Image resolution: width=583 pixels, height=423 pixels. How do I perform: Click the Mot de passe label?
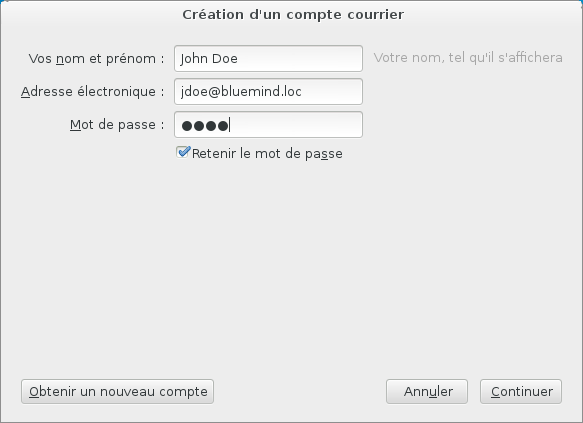[x=117, y=125]
